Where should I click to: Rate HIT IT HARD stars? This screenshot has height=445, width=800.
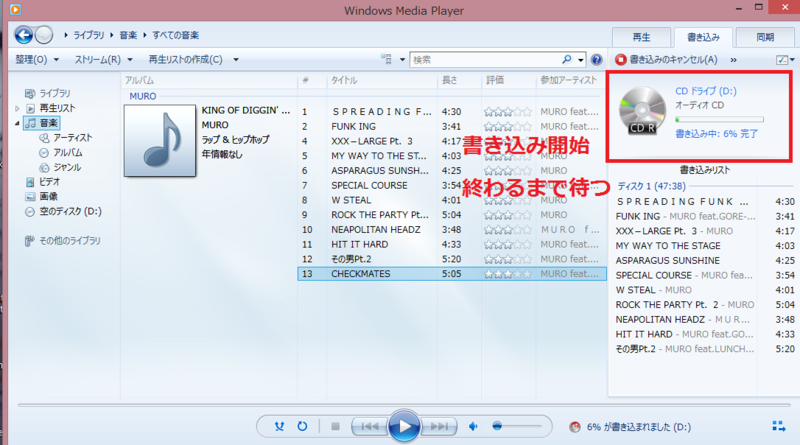[x=507, y=244]
